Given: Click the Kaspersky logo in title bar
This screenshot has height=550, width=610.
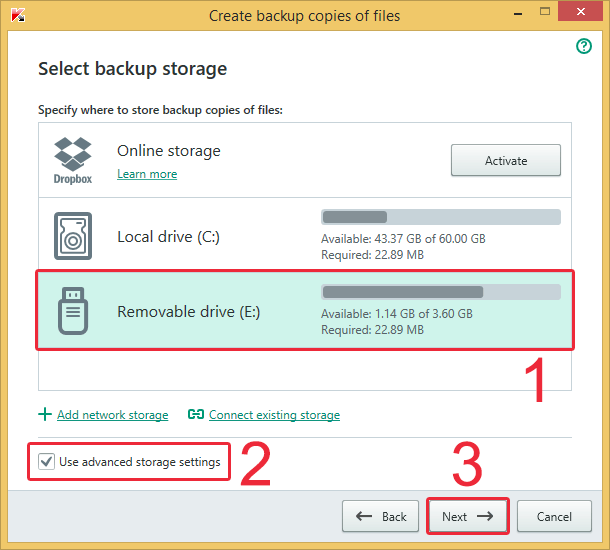Looking at the screenshot, I should (x=18, y=15).
